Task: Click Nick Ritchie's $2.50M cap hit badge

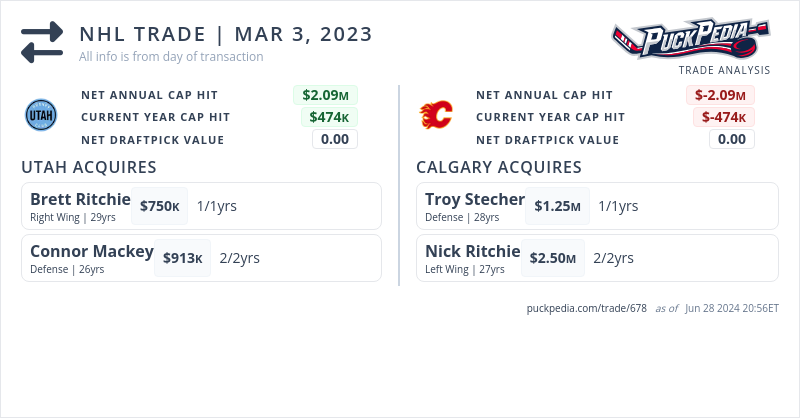Action: tap(553, 258)
